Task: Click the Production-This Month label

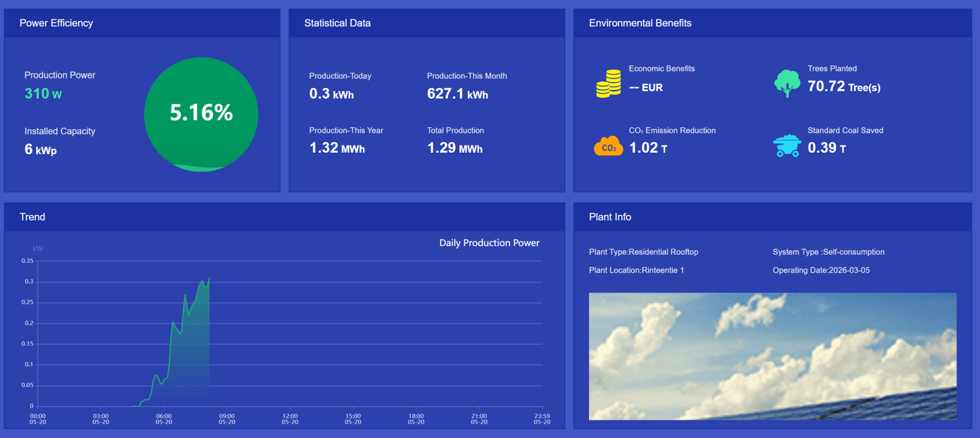Action: click(467, 76)
